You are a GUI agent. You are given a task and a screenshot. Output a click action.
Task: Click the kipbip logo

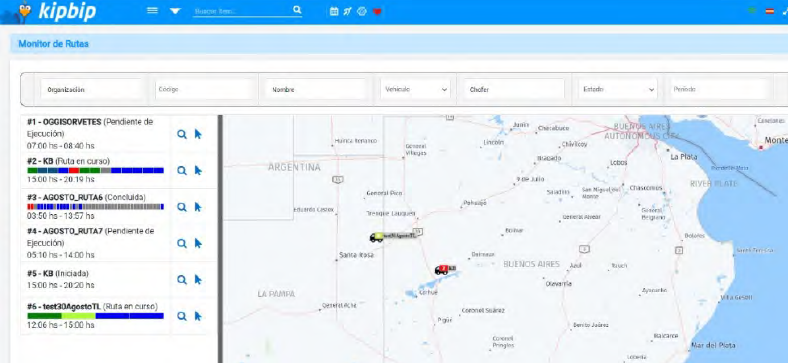click(55, 12)
